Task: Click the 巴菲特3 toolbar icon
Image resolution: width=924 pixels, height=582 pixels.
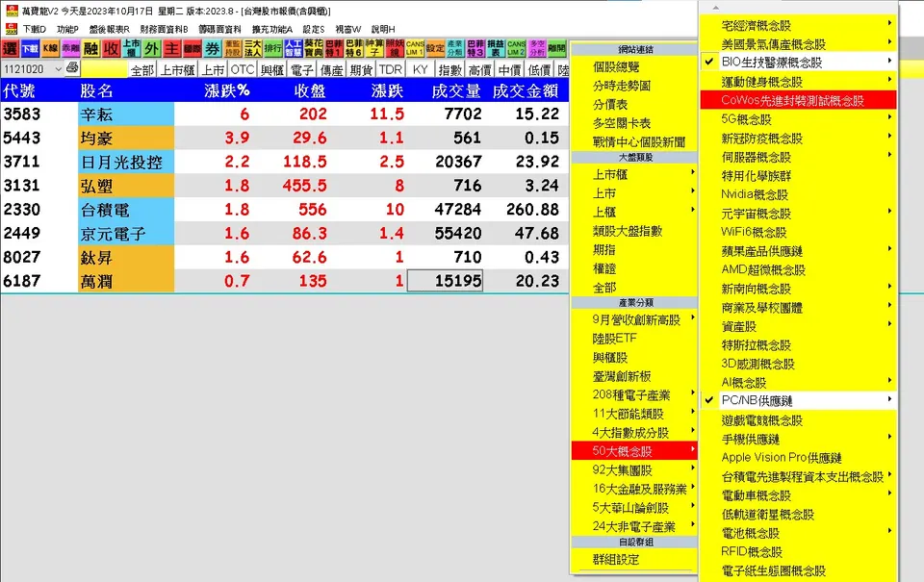Action: (475, 48)
